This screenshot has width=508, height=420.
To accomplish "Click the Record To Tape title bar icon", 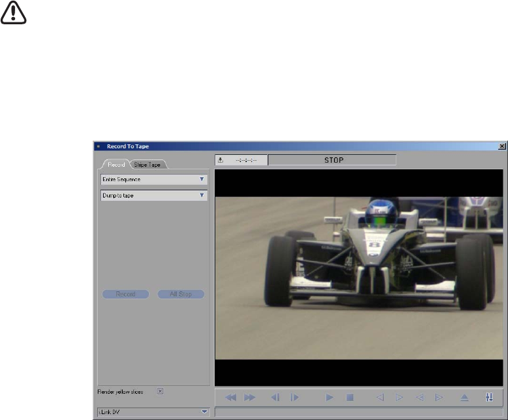I will point(98,146).
